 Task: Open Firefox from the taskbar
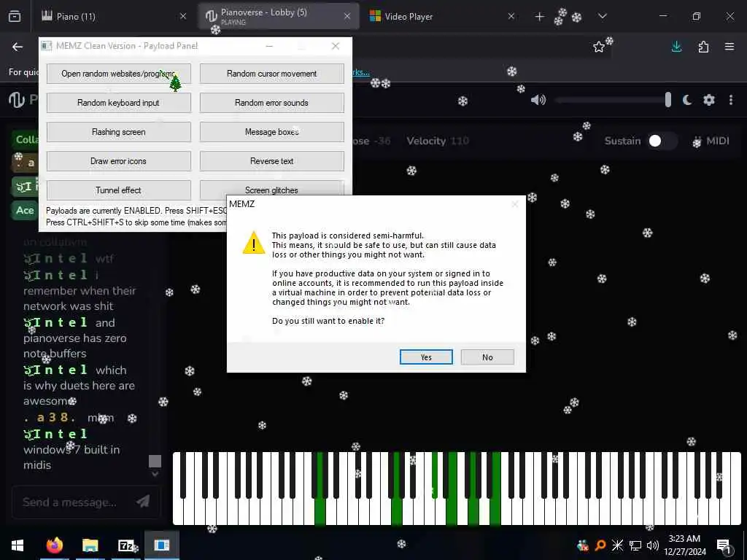click(x=54, y=545)
